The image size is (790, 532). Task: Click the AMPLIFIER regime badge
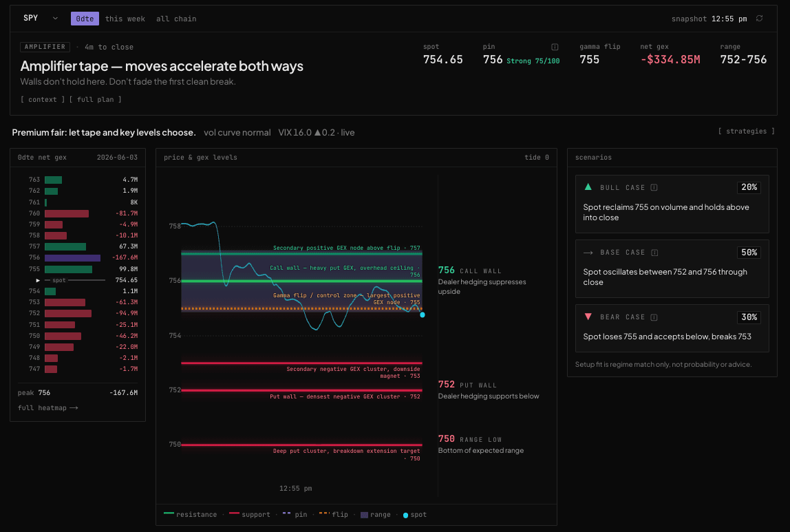[45, 47]
